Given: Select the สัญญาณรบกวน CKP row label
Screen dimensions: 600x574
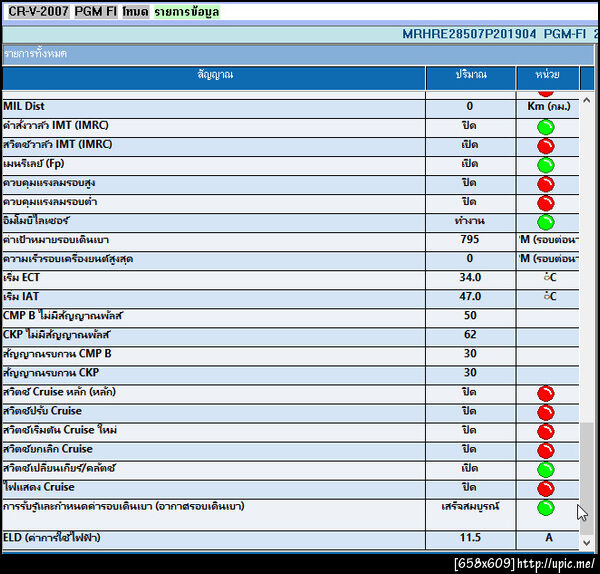Looking at the screenshot, I should tap(51, 373).
